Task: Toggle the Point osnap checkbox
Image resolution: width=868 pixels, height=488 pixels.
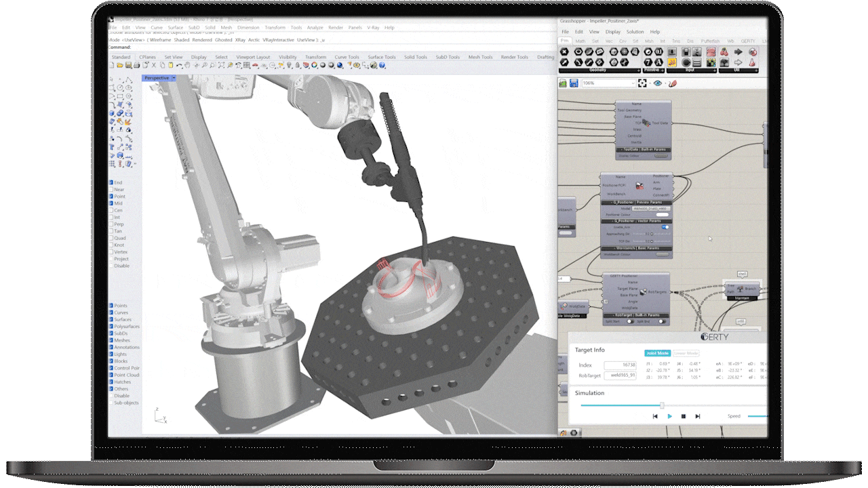Action: (112, 197)
